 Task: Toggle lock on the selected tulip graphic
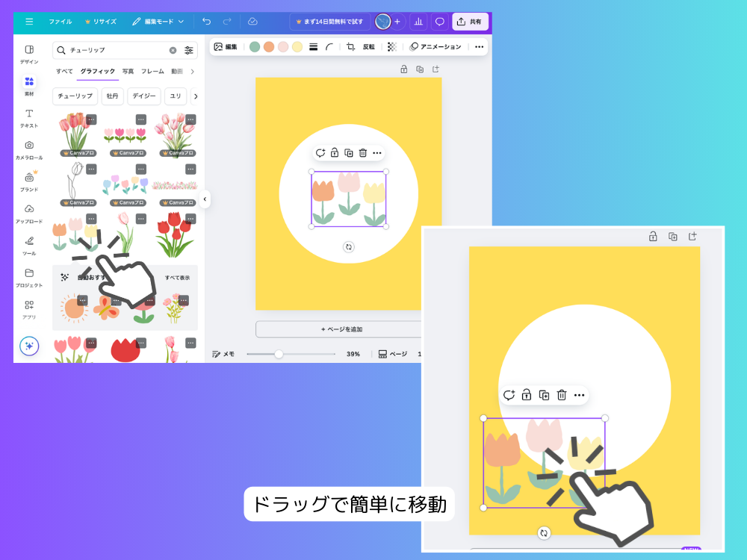(334, 153)
